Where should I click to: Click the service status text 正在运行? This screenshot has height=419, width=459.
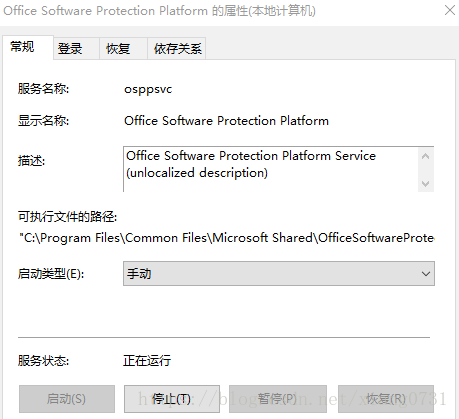click(147, 360)
